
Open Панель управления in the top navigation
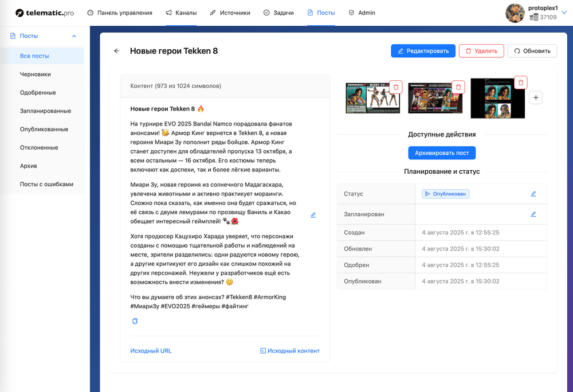(x=120, y=13)
